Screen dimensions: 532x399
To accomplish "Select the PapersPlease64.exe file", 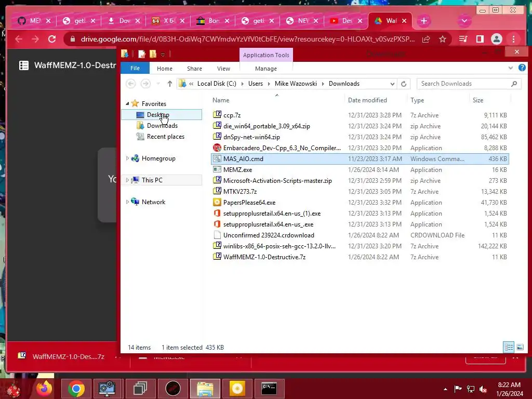I will (360, 203).
